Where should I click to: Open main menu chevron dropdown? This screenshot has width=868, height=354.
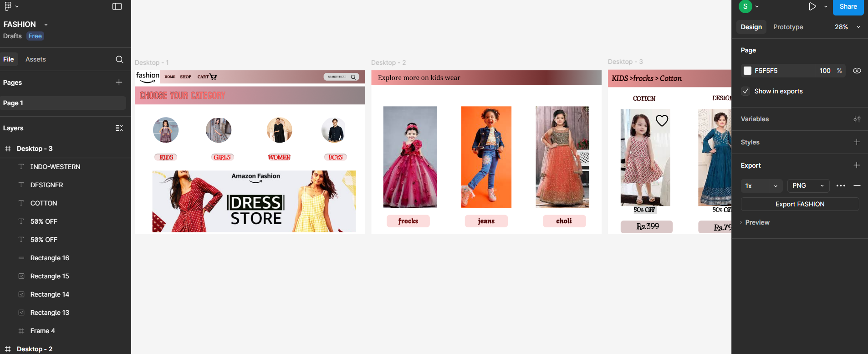pyautogui.click(x=17, y=6)
